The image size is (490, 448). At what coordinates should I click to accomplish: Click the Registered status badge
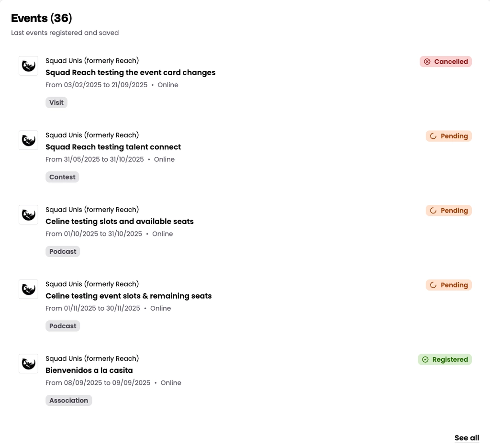tap(445, 359)
